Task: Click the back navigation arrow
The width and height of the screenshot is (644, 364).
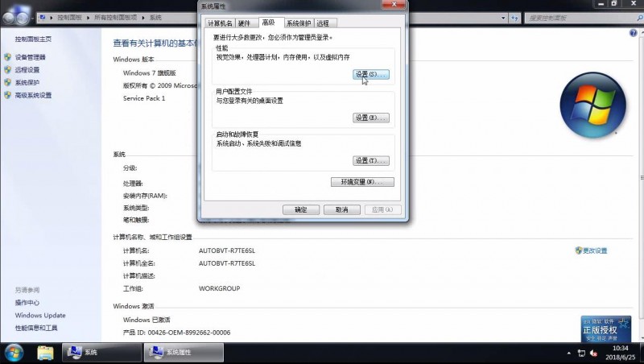Action: [9, 19]
